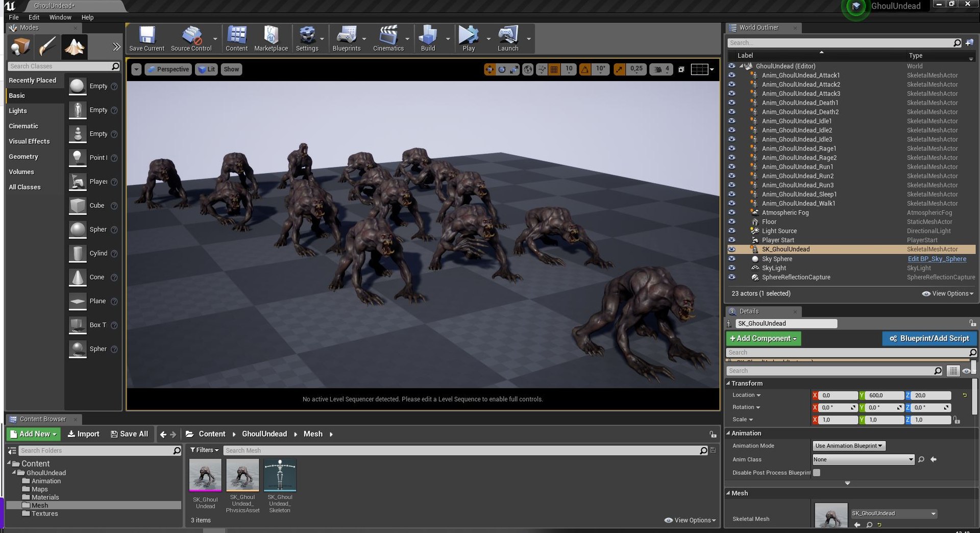Image resolution: width=980 pixels, height=533 pixels.
Task: Select the Place mode icon
Action: (20, 47)
